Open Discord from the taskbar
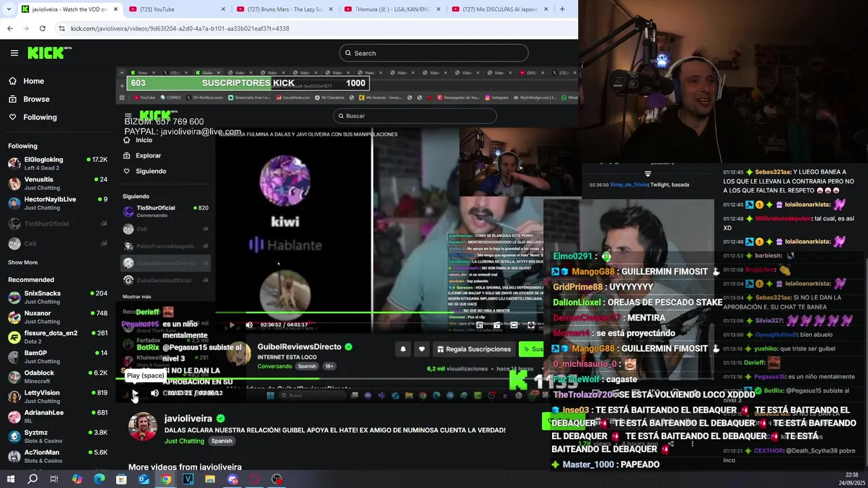 (x=233, y=479)
